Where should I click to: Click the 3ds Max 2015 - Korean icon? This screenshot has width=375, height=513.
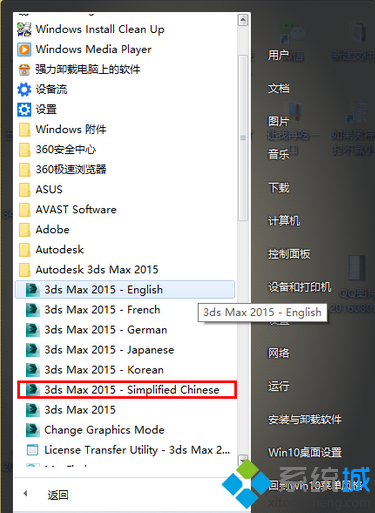tap(33, 370)
